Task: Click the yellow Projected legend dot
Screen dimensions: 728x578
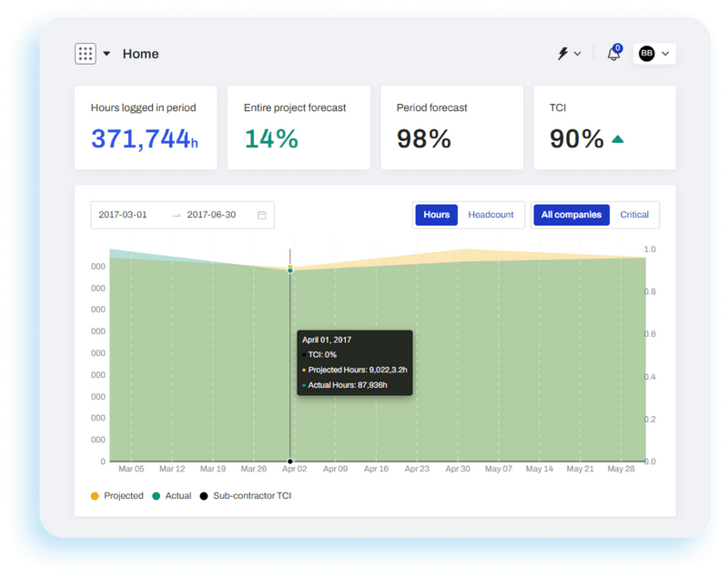Action: (x=93, y=496)
